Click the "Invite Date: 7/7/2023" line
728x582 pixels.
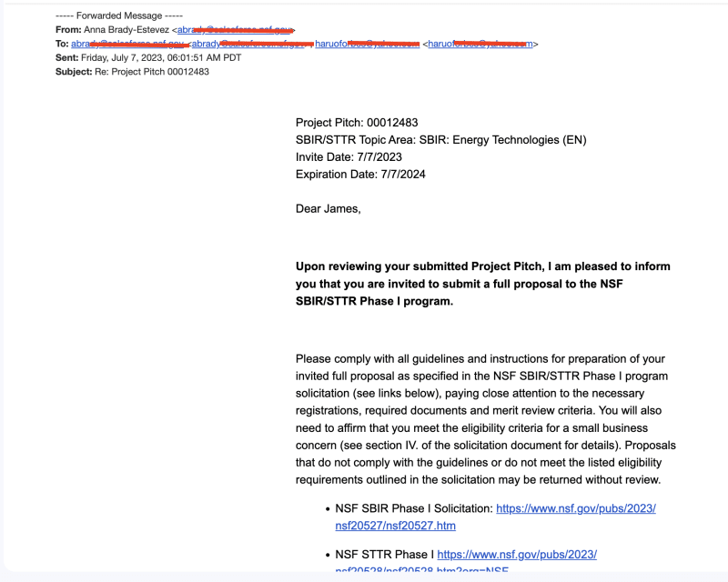click(349, 157)
